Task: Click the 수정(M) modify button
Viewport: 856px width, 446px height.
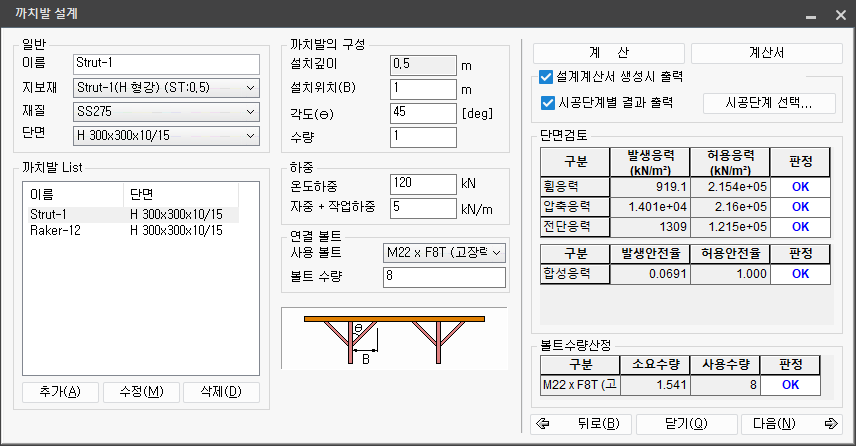Action: click(140, 391)
